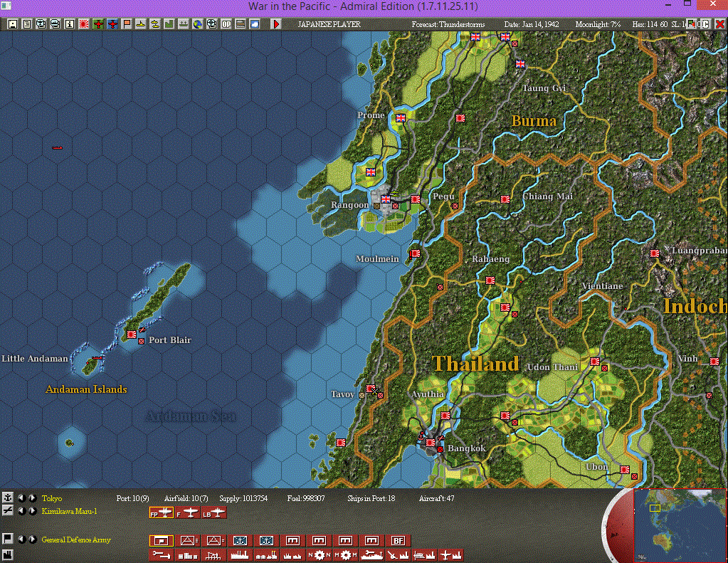Select the Japanese base at Port Blair
The image size is (728, 563).
pyautogui.click(x=132, y=334)
